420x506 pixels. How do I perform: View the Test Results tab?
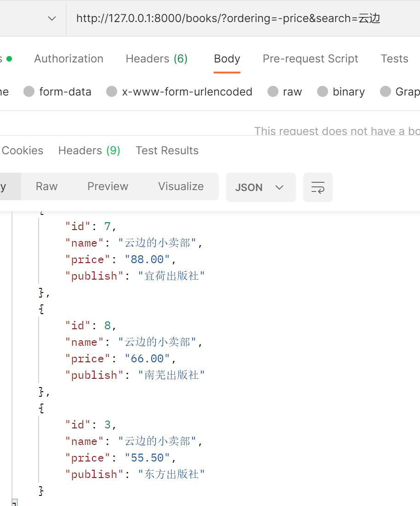[167, 151]
